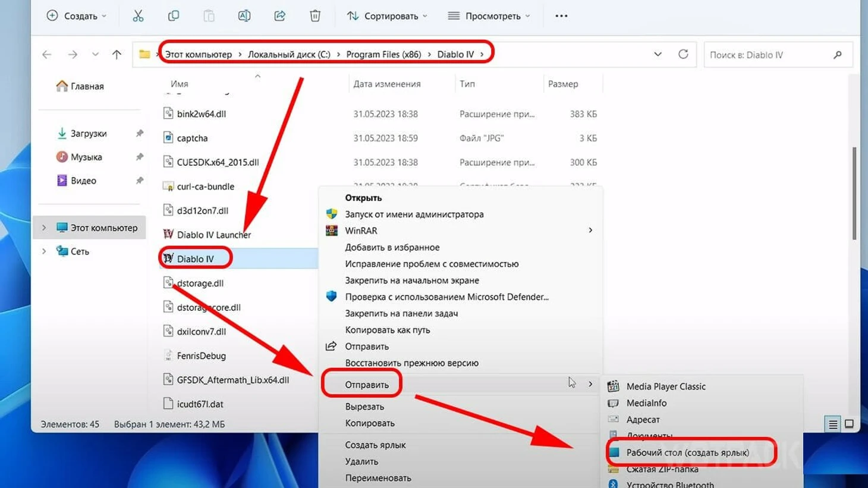Refresh the current folder view

(683, 54)
